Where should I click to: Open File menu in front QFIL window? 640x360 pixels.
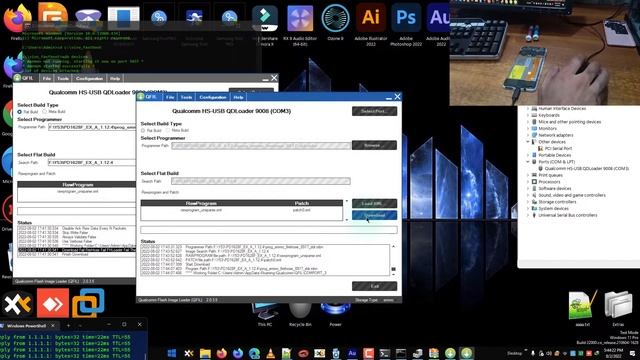coord(170,97)
